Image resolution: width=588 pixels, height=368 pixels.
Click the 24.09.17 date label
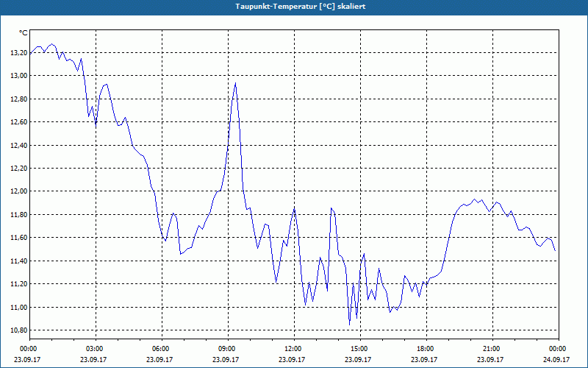[556, 359]
